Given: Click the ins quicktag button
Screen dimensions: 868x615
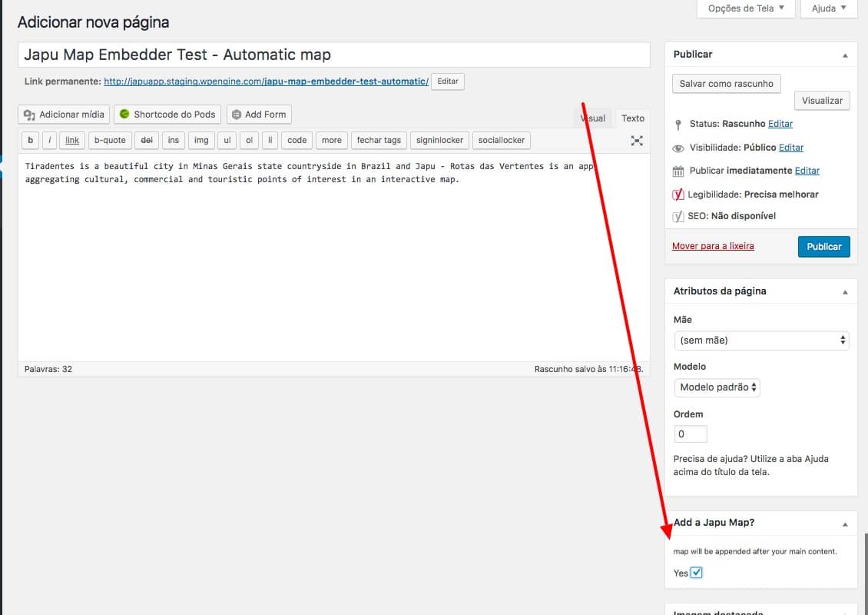Looking at the screenshot, I should [x=174, y=140].
